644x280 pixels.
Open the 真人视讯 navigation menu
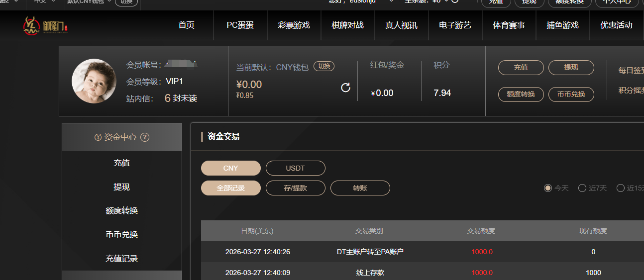(x=401, y=25)
